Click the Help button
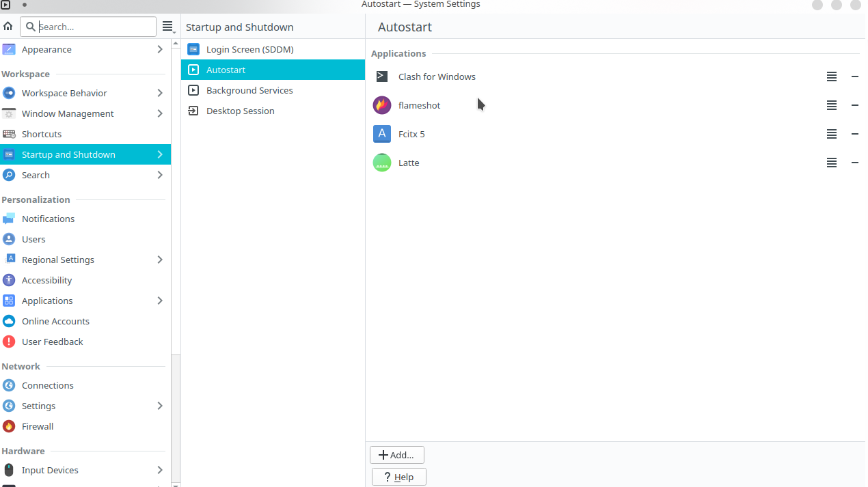Screen dimensions: 868x487 398,477
